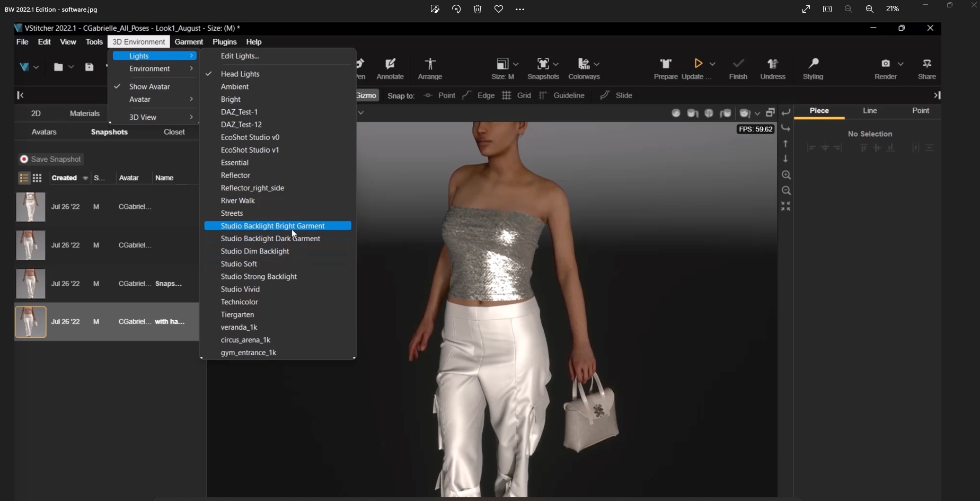Click the Annotate tool icon
Screen dimensions: 980x501
pyautogui.click(x=390, y=65)
